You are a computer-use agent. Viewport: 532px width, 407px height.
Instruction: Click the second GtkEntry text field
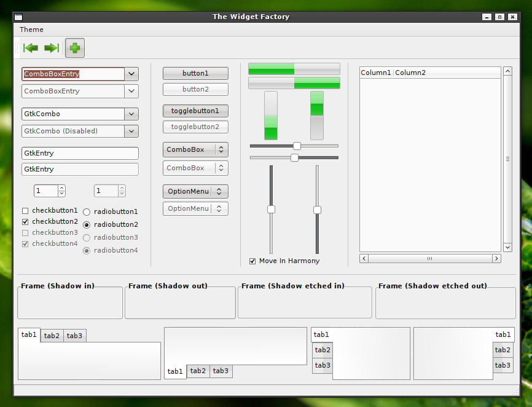click(x=80, y=170)
